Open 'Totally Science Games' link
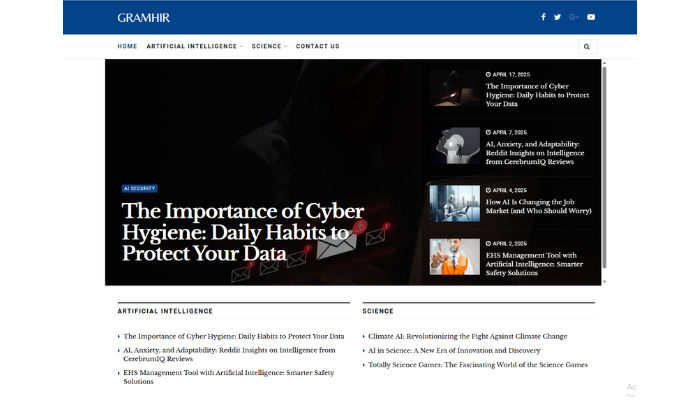This screenshot has width=700, height=400. pyautogui.click(x=478, y=365)
